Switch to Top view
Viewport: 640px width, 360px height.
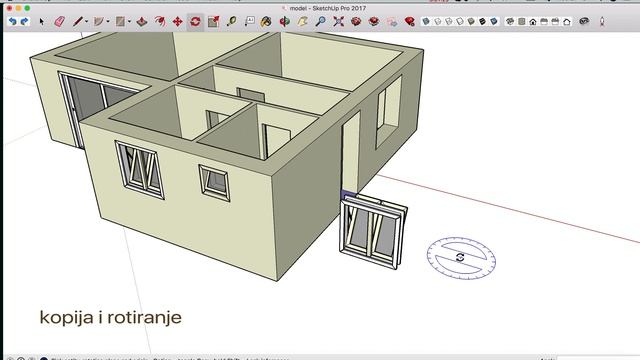tap(522, 21)
